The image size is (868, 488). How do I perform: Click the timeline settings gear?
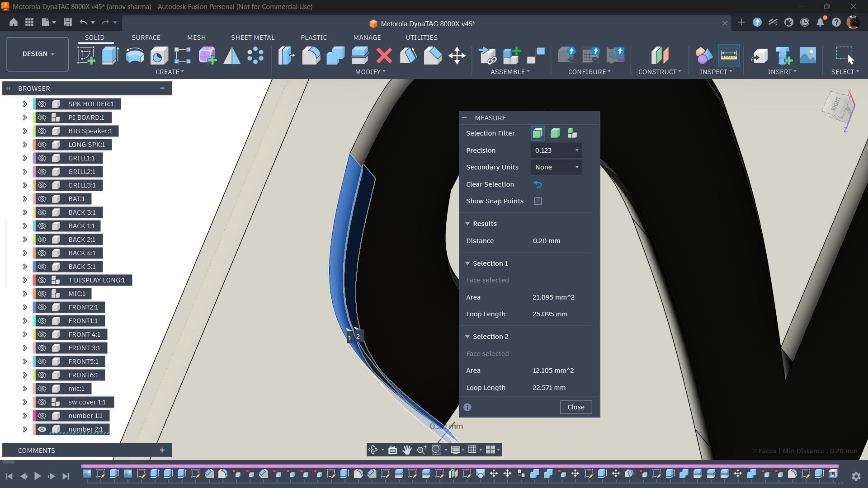[x=856, y=476]
